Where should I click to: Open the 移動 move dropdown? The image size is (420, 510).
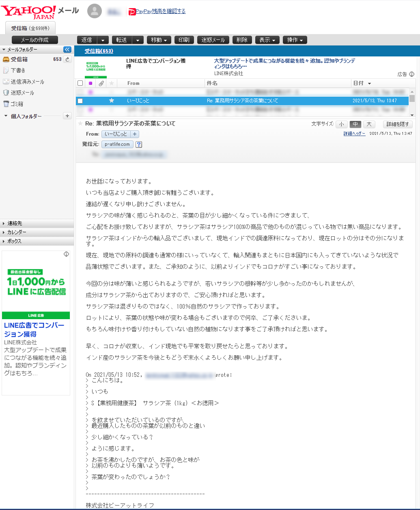159,40
